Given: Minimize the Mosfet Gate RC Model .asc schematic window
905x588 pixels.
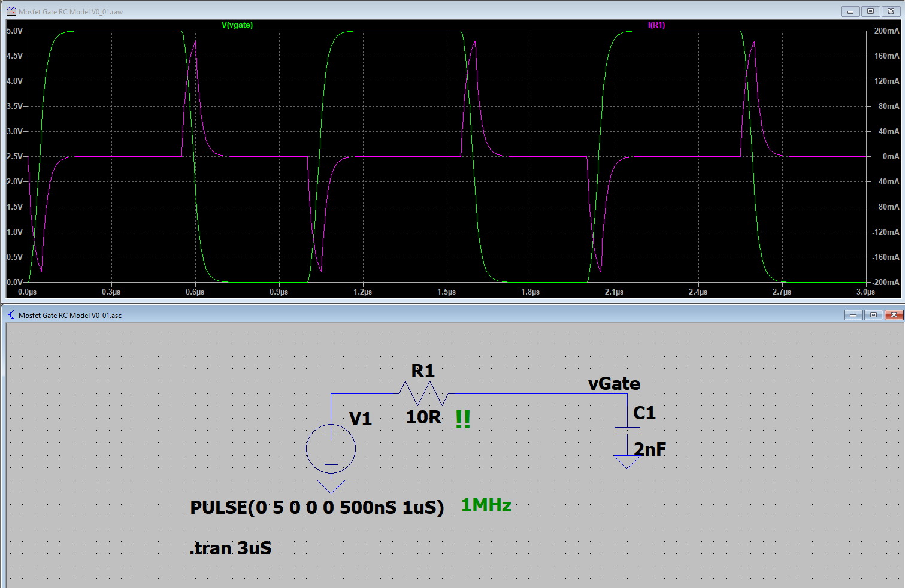Looking at the screenshot, I should click(x=853, y=315).
